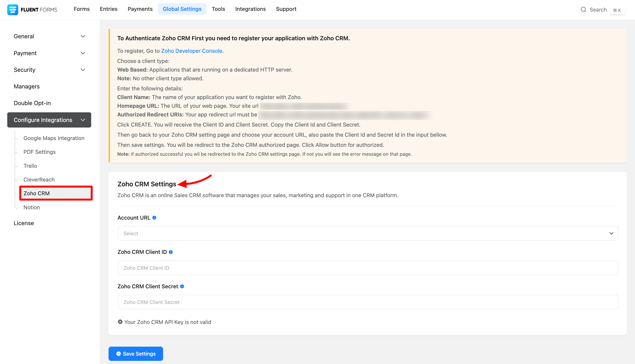Click the Save Settings button

136,353
